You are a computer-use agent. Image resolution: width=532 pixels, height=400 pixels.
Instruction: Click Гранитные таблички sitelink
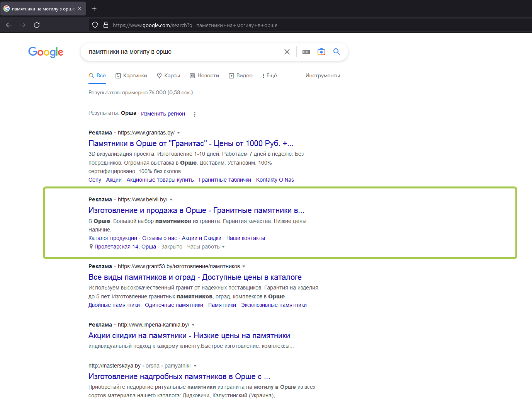225,180
